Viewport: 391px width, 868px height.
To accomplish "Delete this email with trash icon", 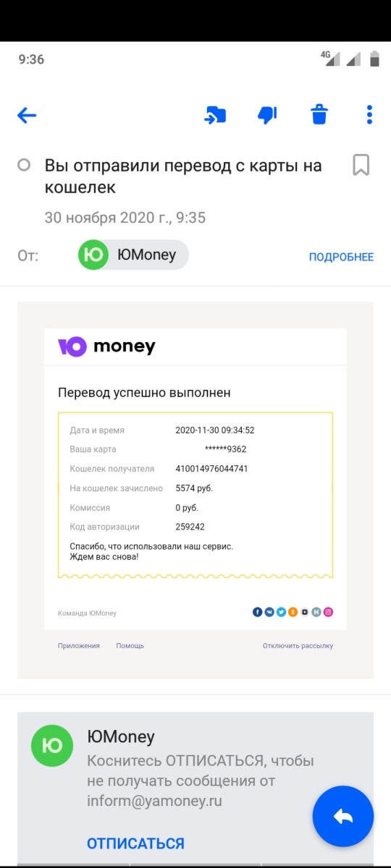I will tap(319, 114).
